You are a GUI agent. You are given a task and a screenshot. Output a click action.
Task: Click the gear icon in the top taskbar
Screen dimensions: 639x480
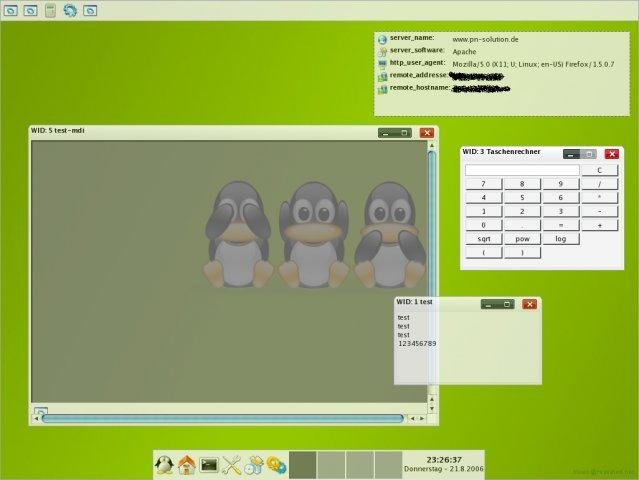click(x=70, y=10)
